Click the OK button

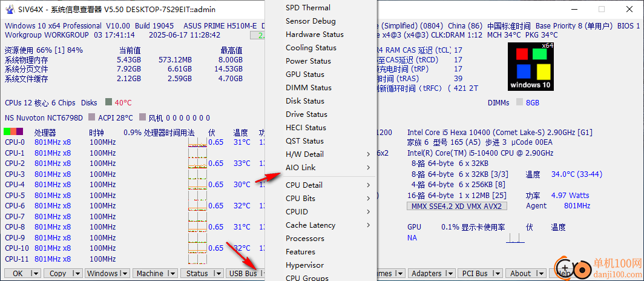pos(17,273)
